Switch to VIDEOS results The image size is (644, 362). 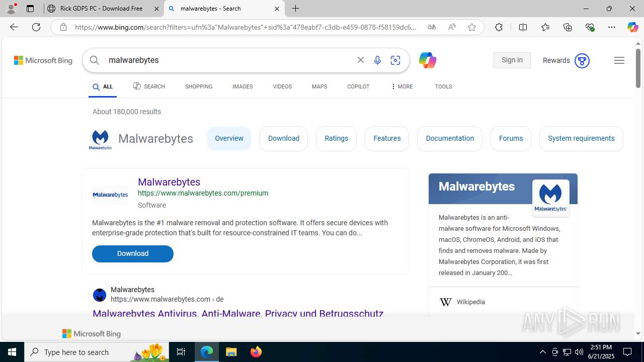[x=282, y=86]
